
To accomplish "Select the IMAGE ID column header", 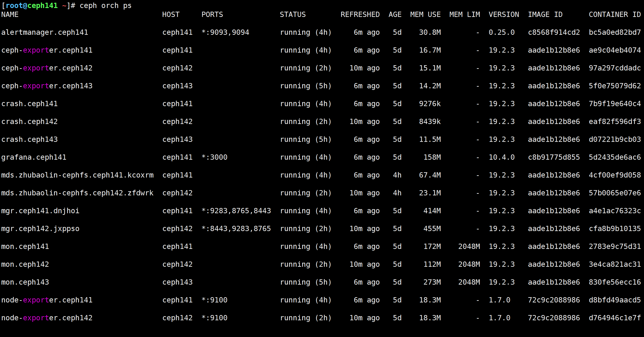I will 545,14.
